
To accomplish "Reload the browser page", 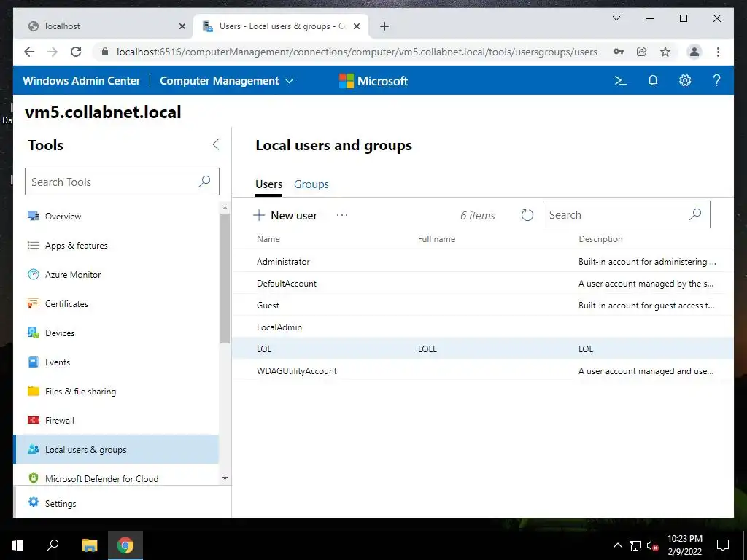I will [76, 52].
